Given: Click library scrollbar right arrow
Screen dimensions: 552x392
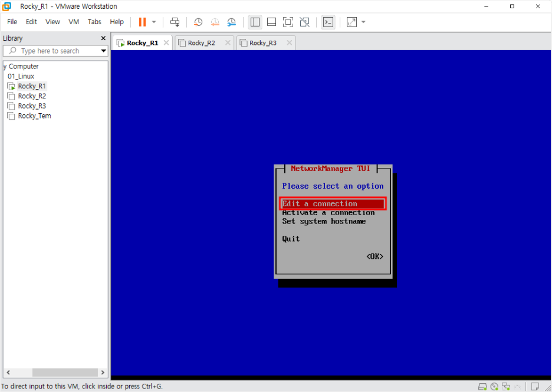Looking at the screenshot, I should pos(103,373).
